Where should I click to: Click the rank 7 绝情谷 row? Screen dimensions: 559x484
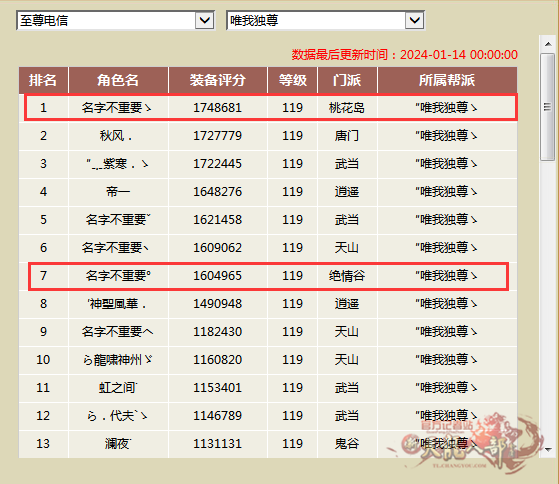tap(268, 276)
